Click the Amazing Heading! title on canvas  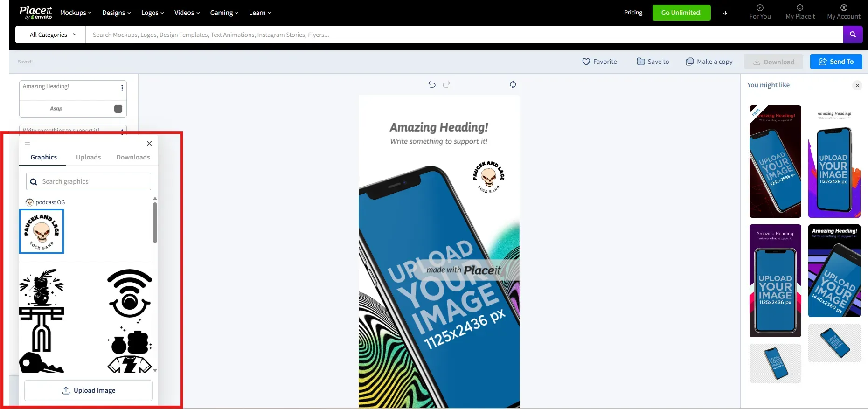tap(439, 127)
